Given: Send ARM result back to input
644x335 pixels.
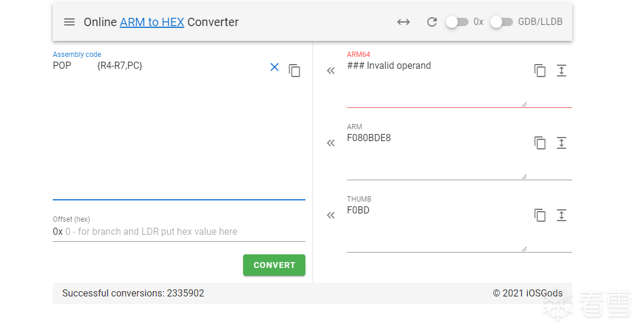Looking at the screenshot, I should pos(331,143).
